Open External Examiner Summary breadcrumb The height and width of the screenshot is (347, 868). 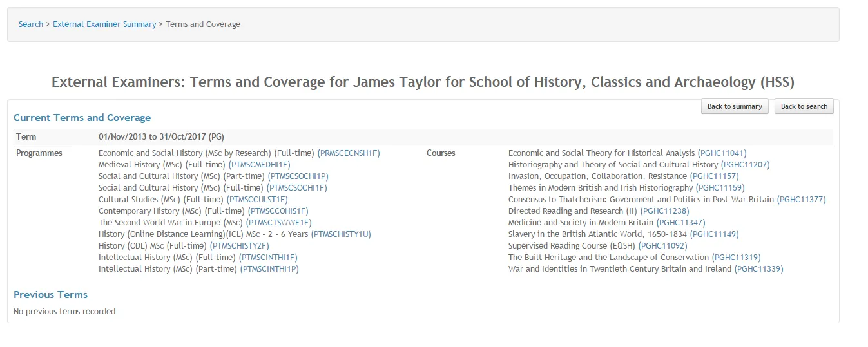pyautogui.click(x=104, y=24)
